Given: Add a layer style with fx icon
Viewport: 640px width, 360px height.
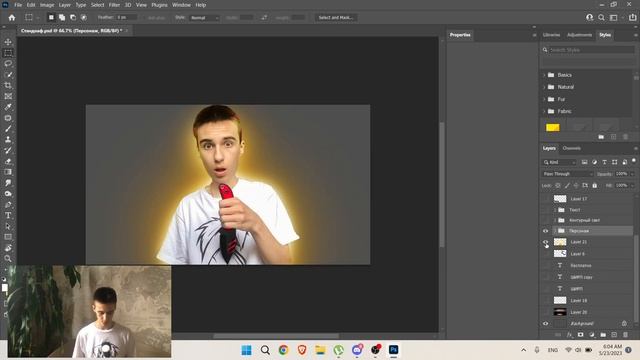Looking at the screenshot, I should (569, 335).
